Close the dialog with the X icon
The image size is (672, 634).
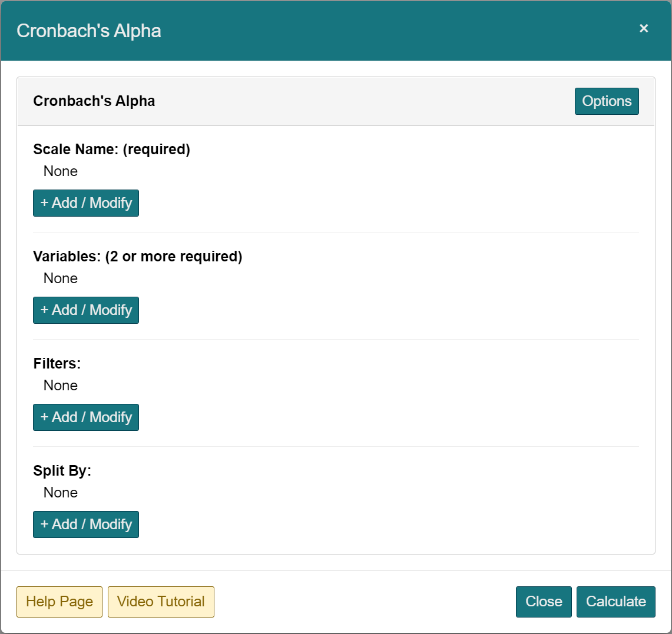(x=644, y=29)
